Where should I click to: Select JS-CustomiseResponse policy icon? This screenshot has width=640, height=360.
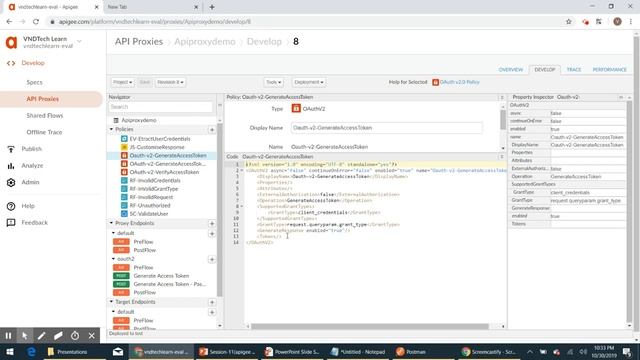(124, 147)
